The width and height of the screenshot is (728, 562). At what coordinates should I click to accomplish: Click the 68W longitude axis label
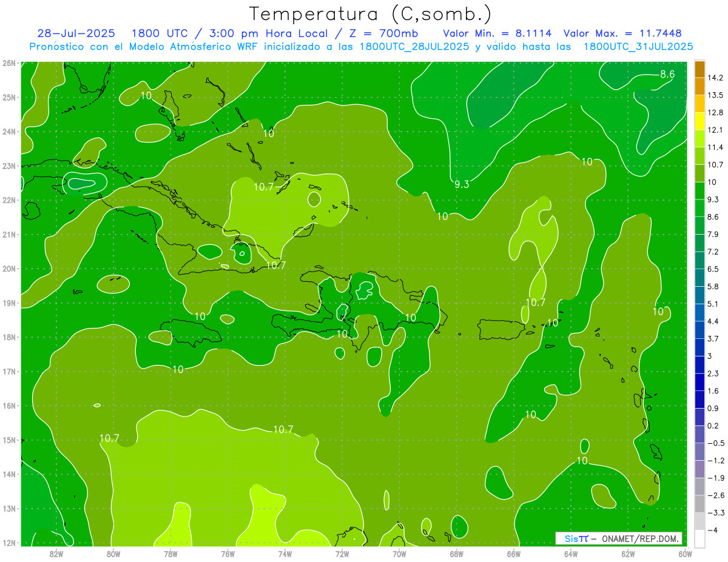click(x=457, y=553)
